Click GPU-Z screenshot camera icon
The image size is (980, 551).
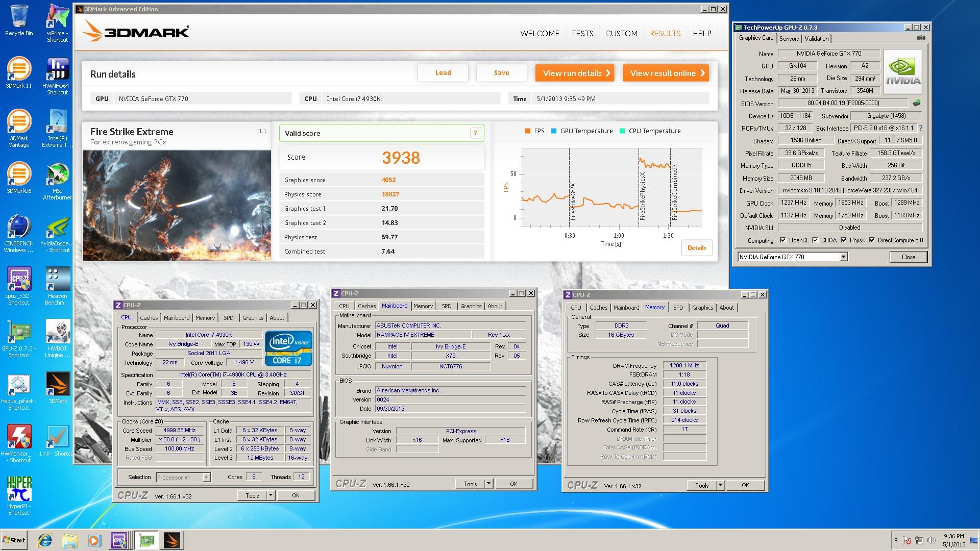coord(921,38)
